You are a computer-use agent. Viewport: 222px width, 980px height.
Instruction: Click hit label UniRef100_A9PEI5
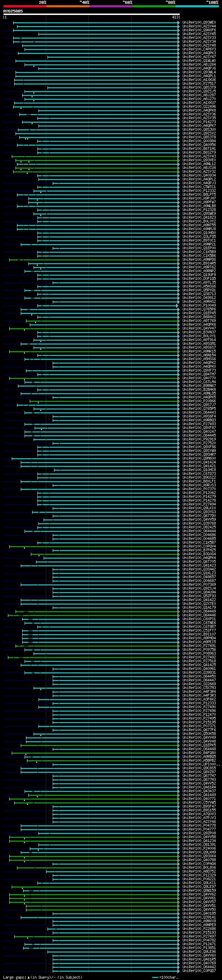click(x=199, y=642)
